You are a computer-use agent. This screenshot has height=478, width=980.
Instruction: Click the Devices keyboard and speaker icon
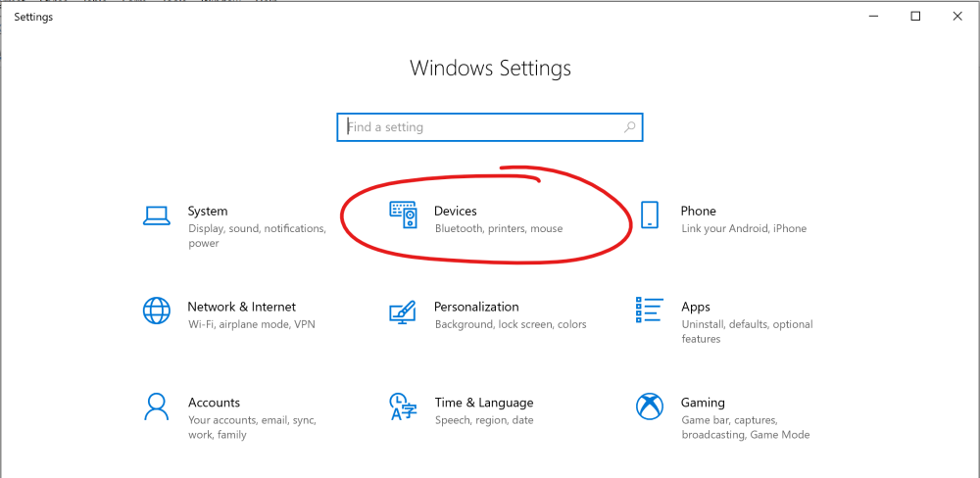pyautogui.click(x=403, y=215)
